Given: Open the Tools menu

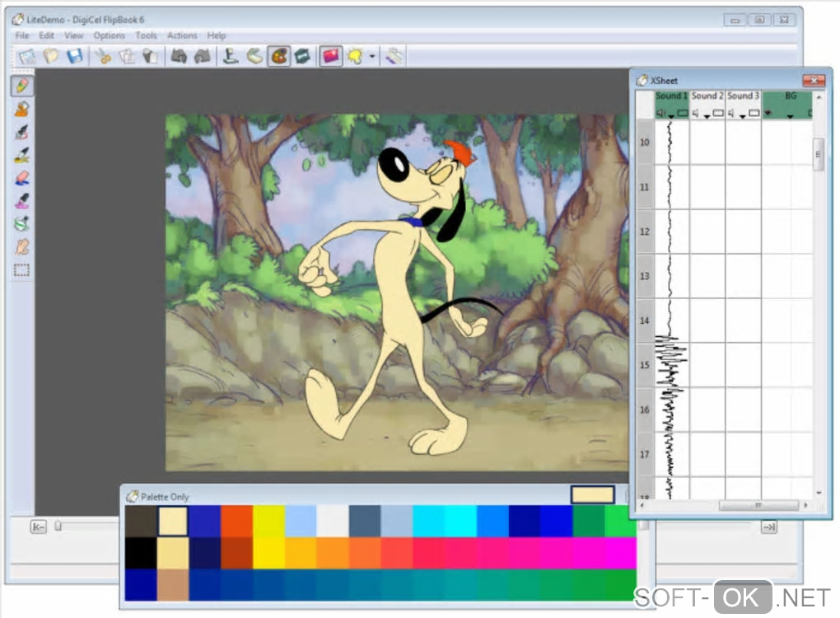Looking at the screenshot, I should click(146, 35).
